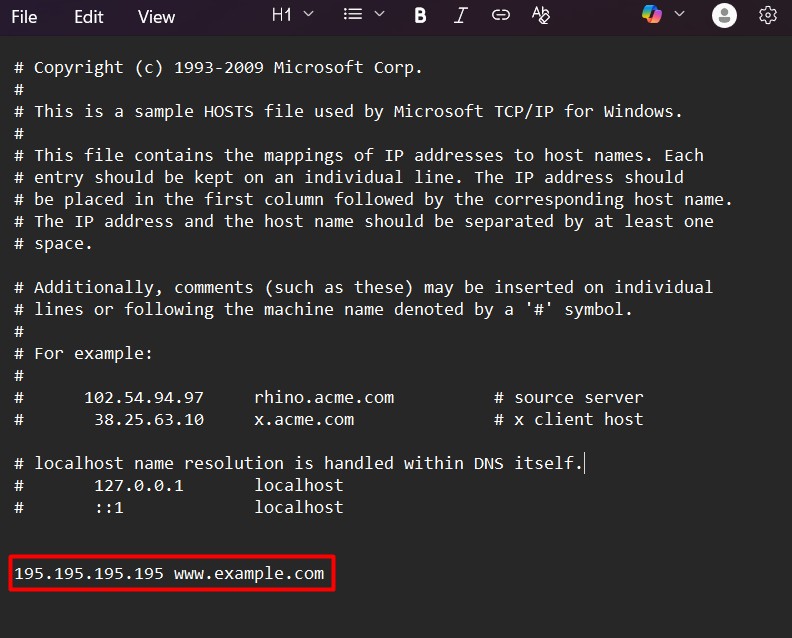Click the clear formatting icon
Image resolution: width=792 pixels, height=638 pixels.
[x=541, y=15]
